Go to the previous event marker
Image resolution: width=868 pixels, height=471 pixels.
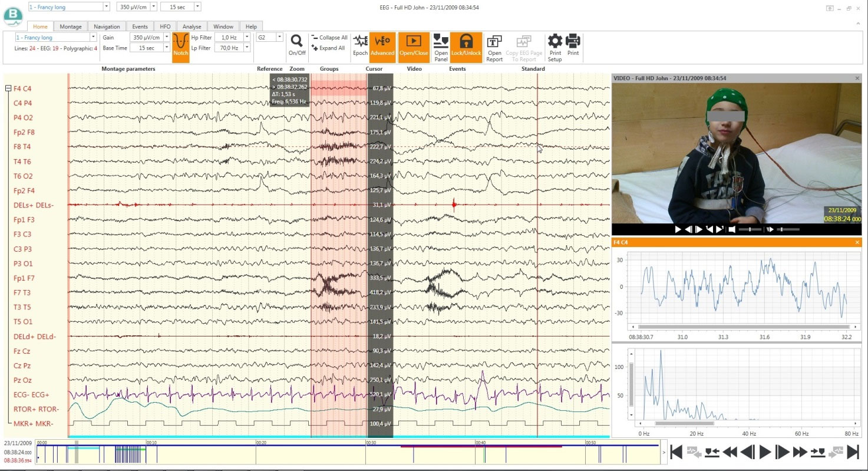pos(712,452)
